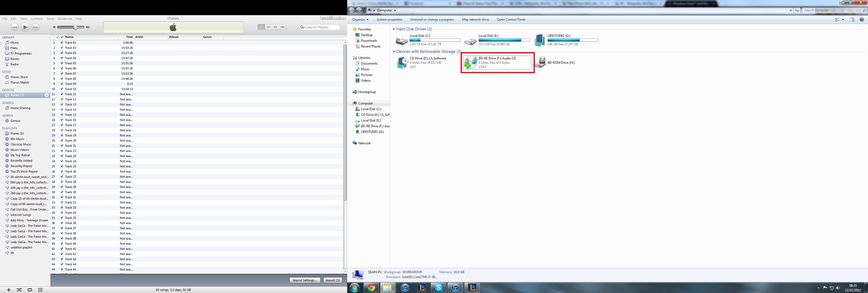Open the iTunes Help menu
The image size is (868, 293).
click(78, 19)
